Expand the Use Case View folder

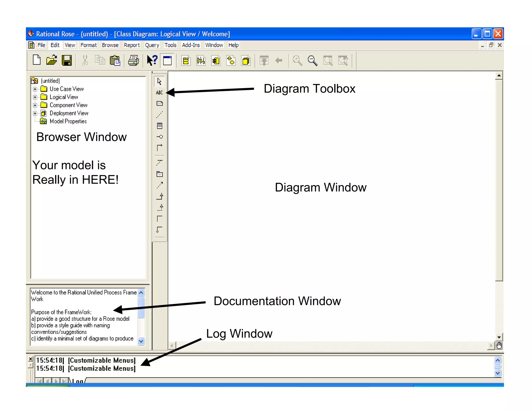[35, 89]
